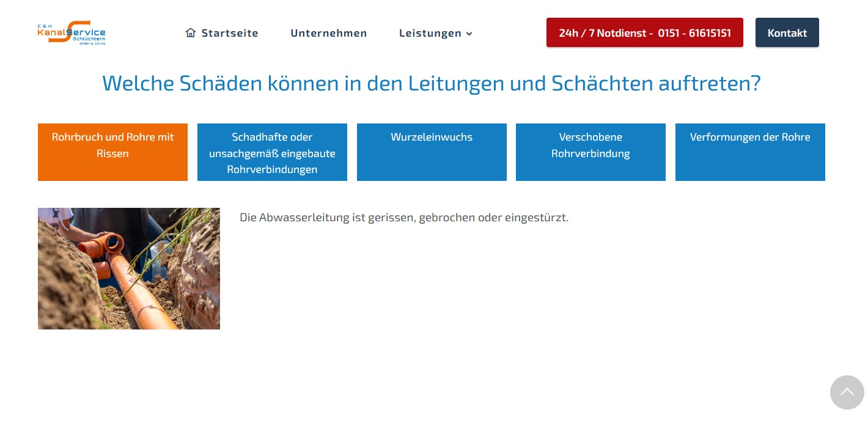Click the Abwasserleitung description text
The width and height of the screenshot is (868, 423).
tap(403, 218)
